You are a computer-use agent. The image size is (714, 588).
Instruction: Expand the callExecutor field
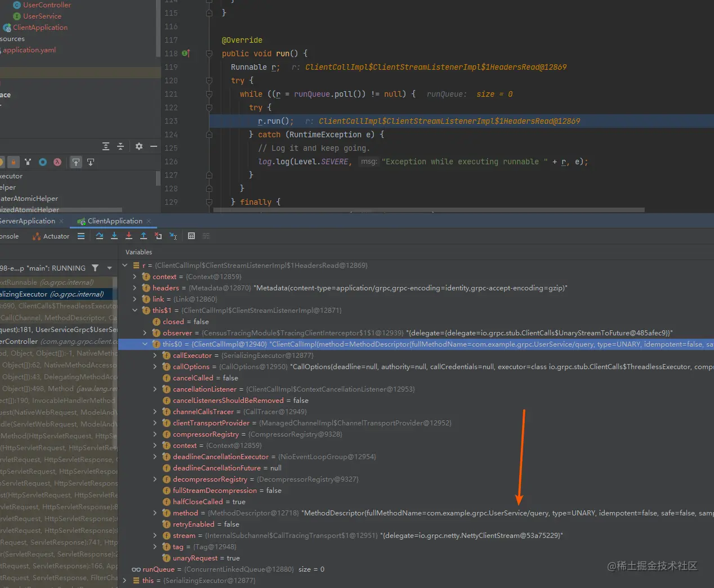(x=155, y=356)
